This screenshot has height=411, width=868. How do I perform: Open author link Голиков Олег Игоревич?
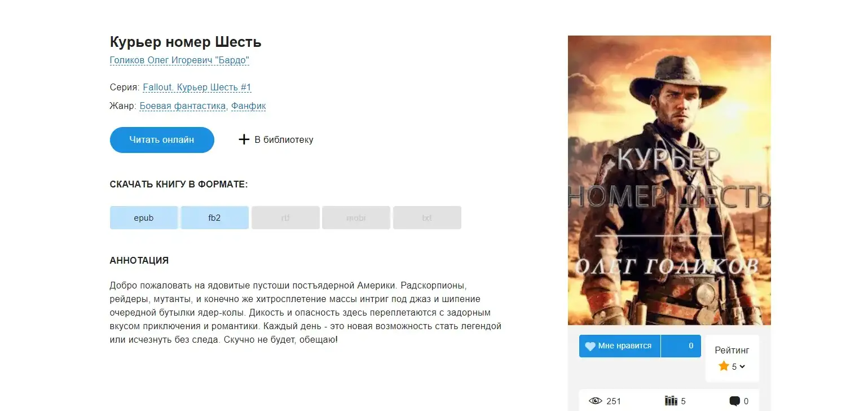click(179, 60)
